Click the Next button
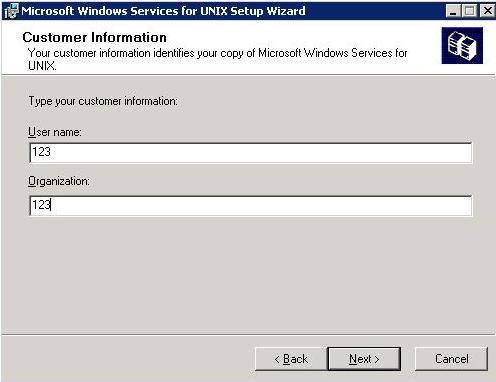This screenshot has width=496, height=382. [x=364, y=359]
